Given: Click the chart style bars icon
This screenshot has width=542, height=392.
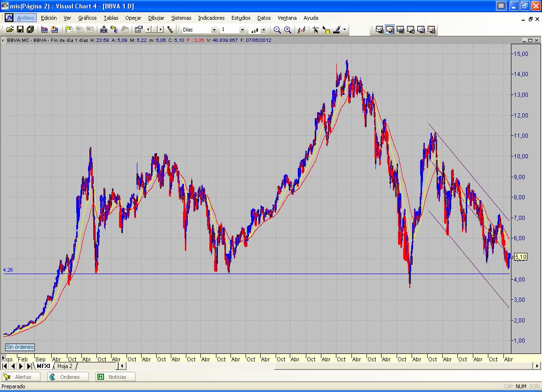Looking at the screenshot, I should click(255, 30).
